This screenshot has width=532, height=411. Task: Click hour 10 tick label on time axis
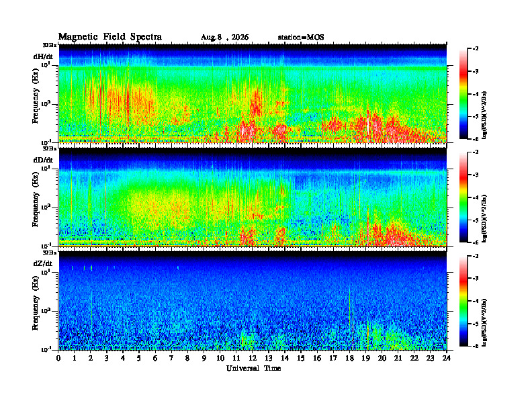[220, 359]
